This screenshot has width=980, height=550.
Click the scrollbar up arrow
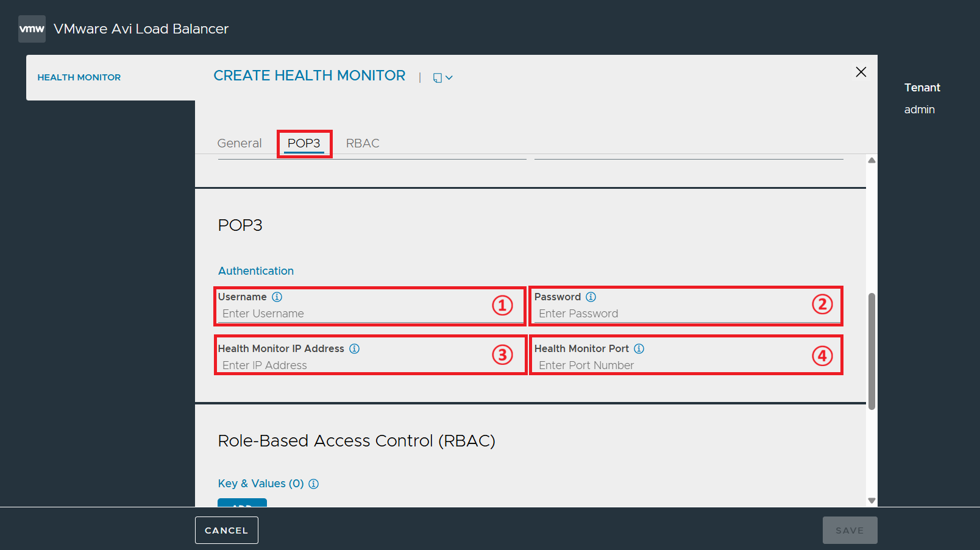tap(872, 161)
